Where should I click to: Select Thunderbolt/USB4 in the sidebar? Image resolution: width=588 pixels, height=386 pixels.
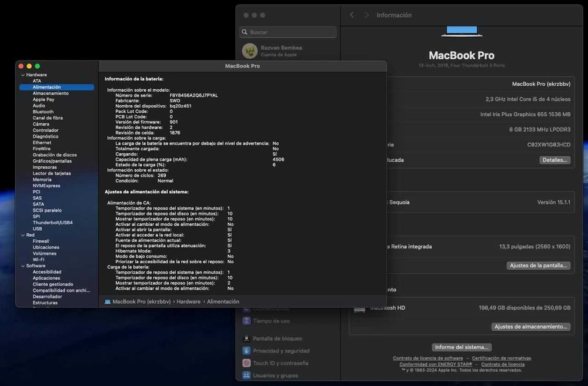click(x=53, y=223)
